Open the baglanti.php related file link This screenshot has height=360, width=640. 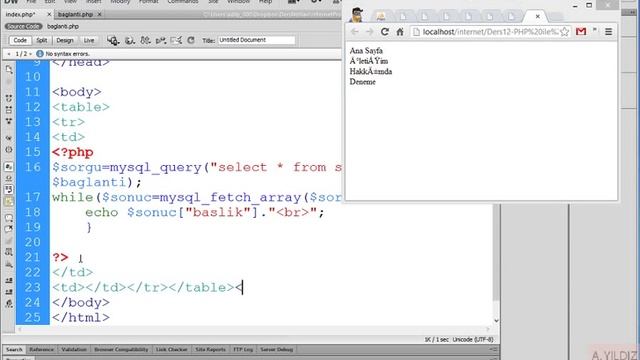(63, 27)
